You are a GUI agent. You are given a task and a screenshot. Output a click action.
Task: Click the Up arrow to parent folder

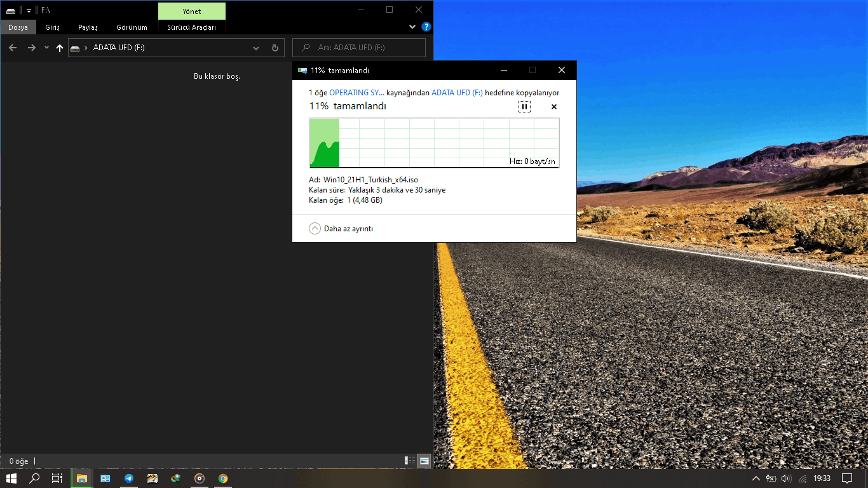[60, 48]
